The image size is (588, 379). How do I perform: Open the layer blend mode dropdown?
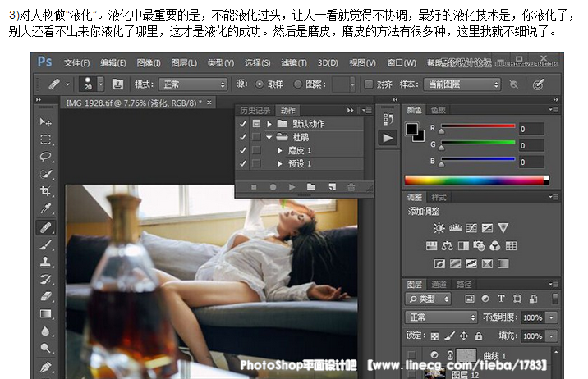[441, 317]
